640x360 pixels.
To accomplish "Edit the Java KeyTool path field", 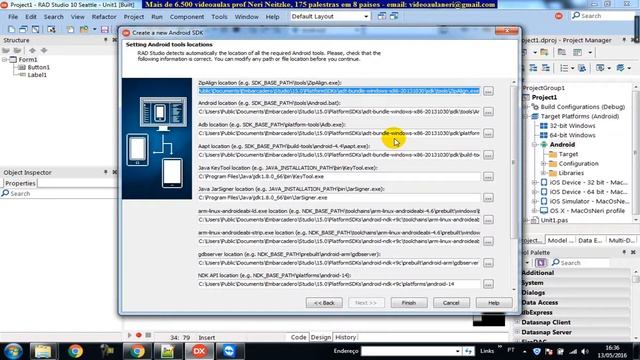I will [339, 176].
